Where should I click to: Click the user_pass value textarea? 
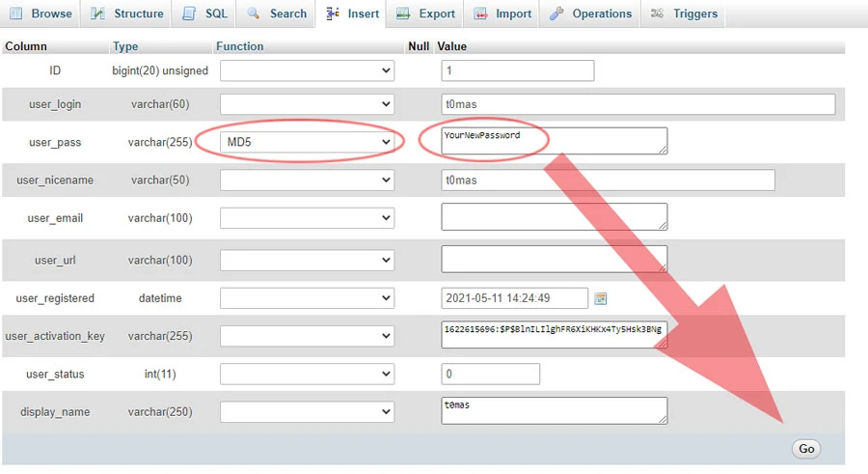point(555,141)
